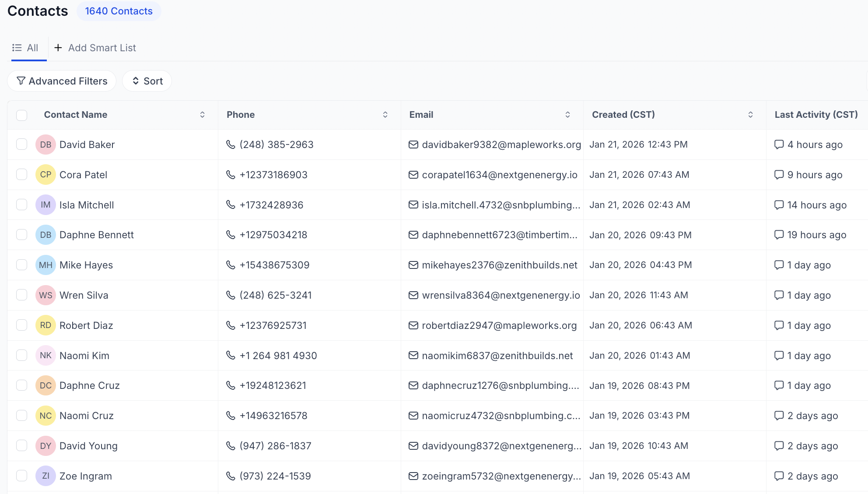Image resolution: width=868 pixels, height=494 pixels.
Task: Click Wren Silva's phone icon
Action: tap(231, 295)
